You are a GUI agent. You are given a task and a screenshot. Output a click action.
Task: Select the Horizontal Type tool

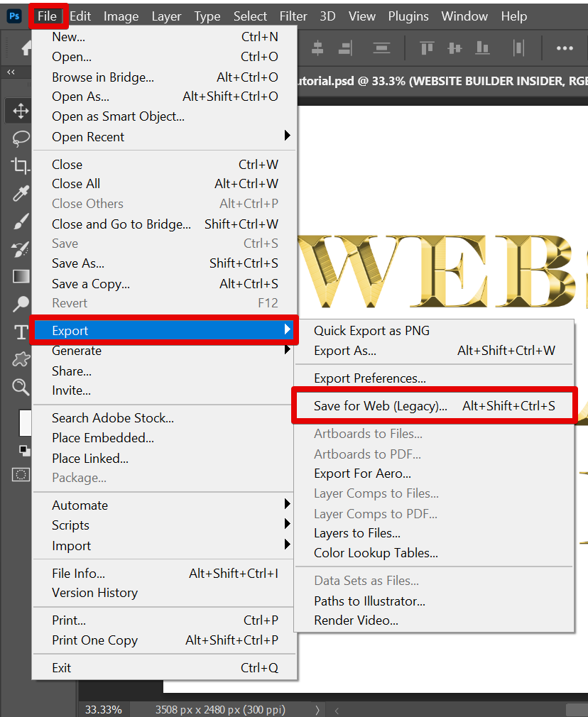pyautogui.click(x=21, y=332)
